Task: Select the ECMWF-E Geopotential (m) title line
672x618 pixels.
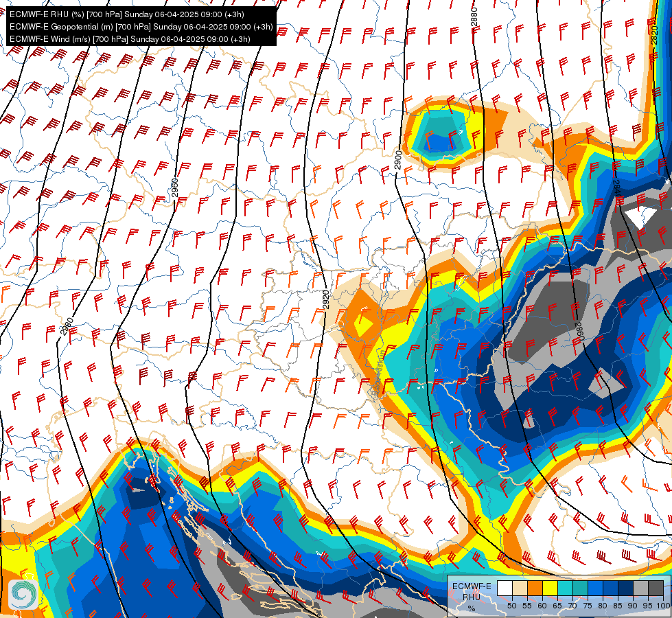Action: click(141, 27)
